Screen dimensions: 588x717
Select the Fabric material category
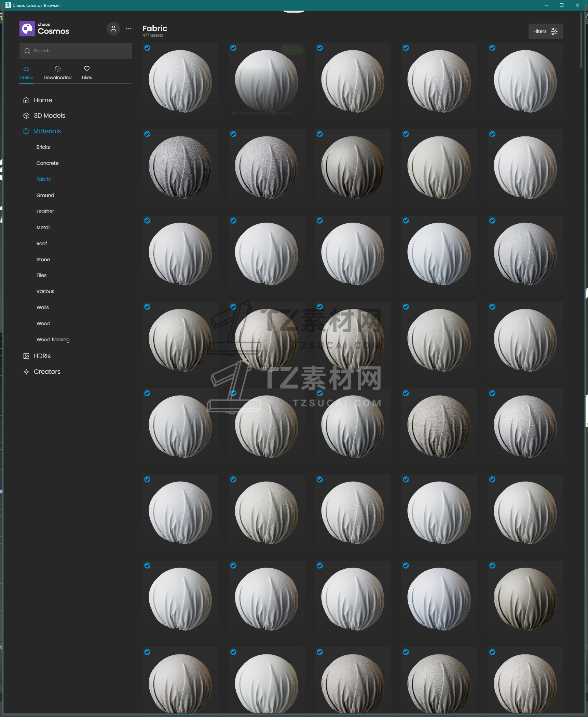(x=44, y=179)
